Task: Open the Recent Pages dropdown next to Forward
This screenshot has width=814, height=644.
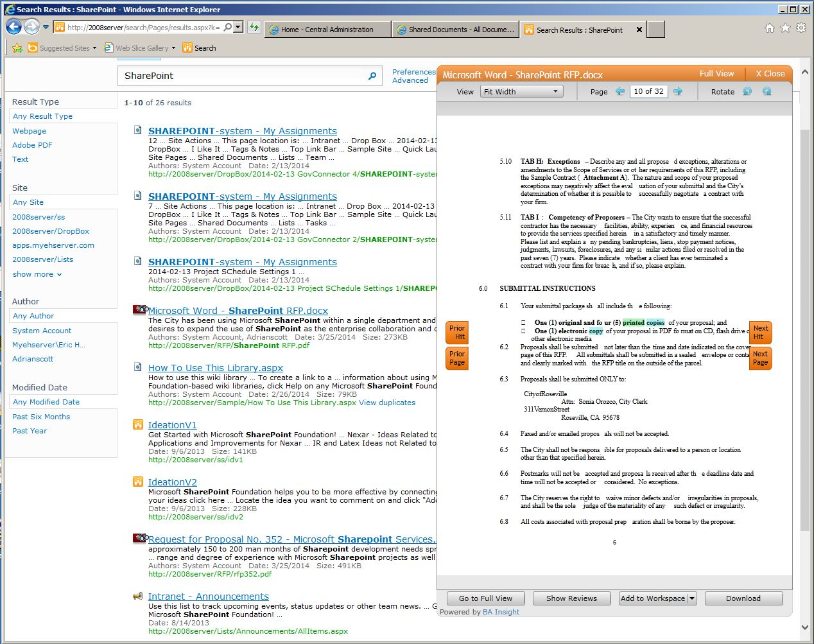Action: tap(46, 28)
